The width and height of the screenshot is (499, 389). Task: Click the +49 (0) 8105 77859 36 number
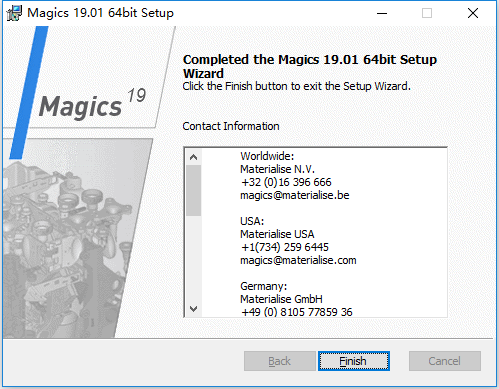[x=297, y=312]
